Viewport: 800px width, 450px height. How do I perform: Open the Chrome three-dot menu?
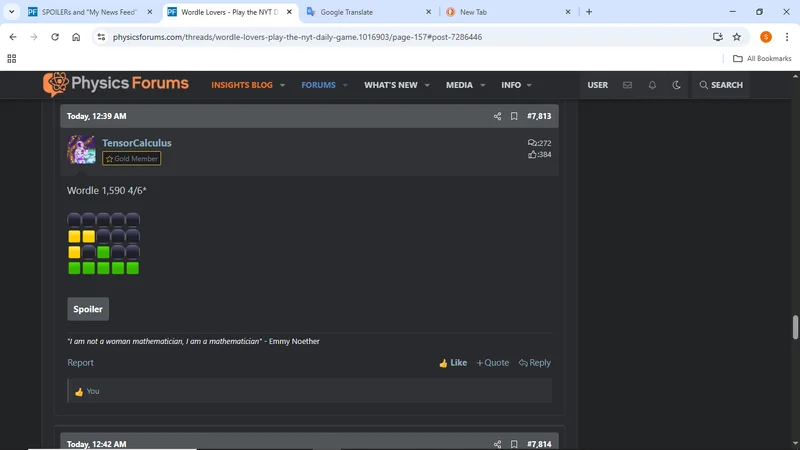coord(787,37)
